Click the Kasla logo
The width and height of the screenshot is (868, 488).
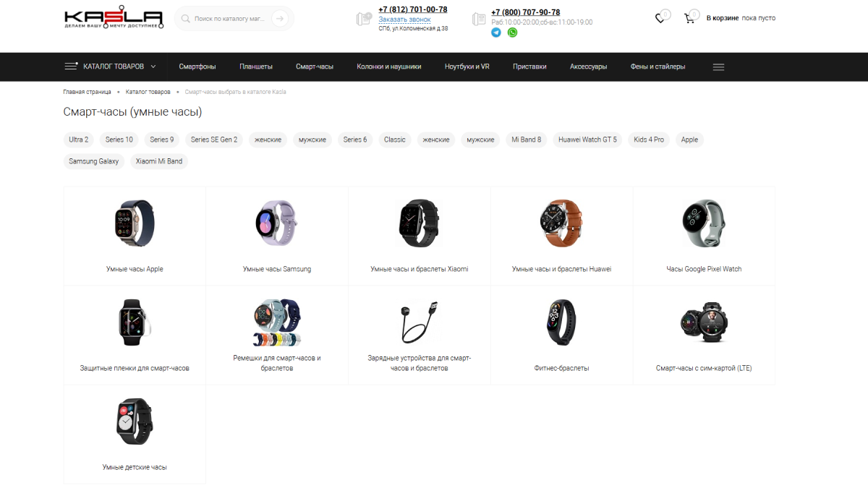(x=114, y=19)
